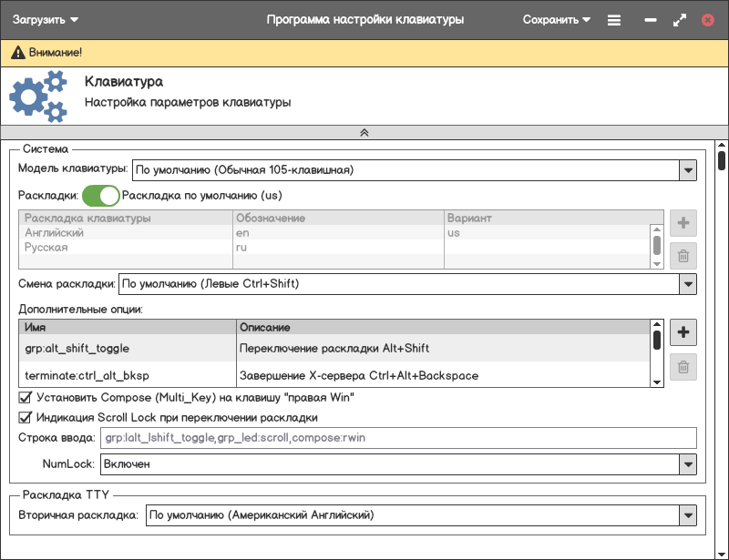This screenshot has width=729, height=560.
Task: Open the keyboard model dropdown
Action: coord(687,169)
